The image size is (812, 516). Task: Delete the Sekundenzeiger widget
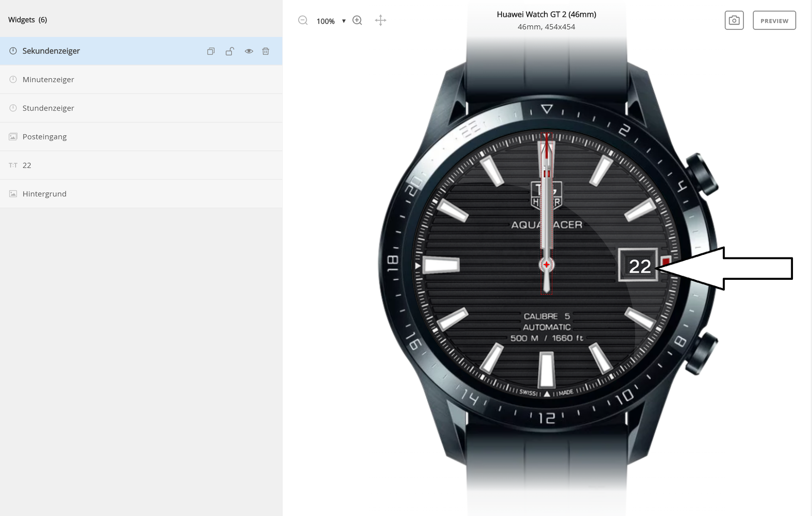tap(266, 51)
